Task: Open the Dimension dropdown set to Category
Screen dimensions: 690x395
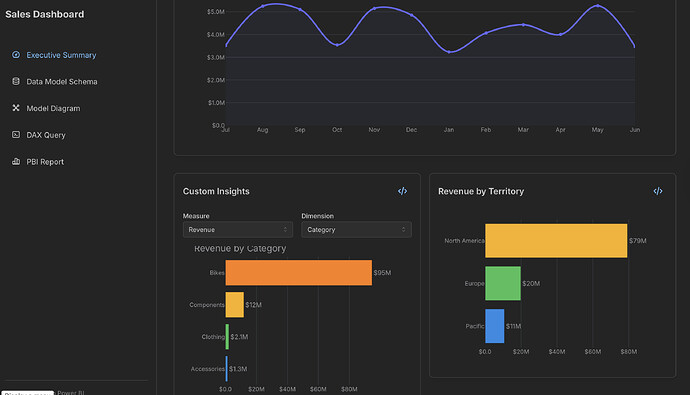Action: point(356,230)
